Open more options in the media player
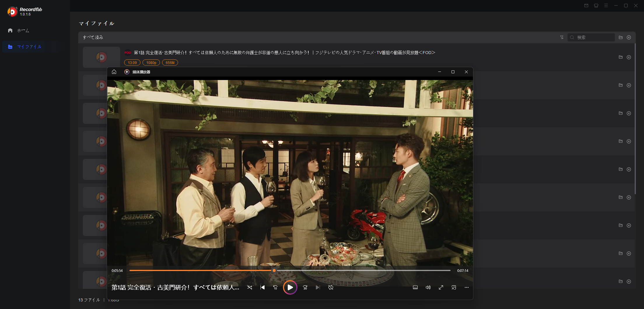 pyautogui.click(x=467, y=287)
